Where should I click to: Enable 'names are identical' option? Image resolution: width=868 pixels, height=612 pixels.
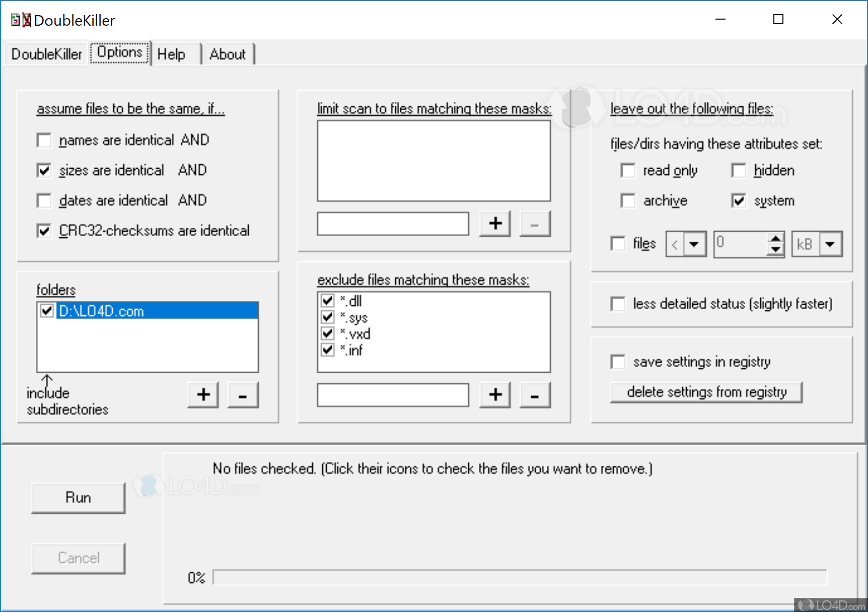[x=44, y=140]
